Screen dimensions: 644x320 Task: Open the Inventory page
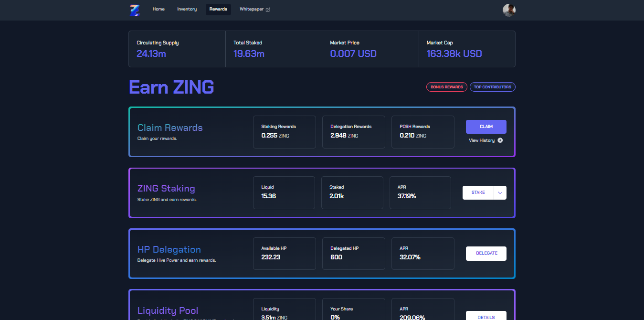(x=187, y=9)
